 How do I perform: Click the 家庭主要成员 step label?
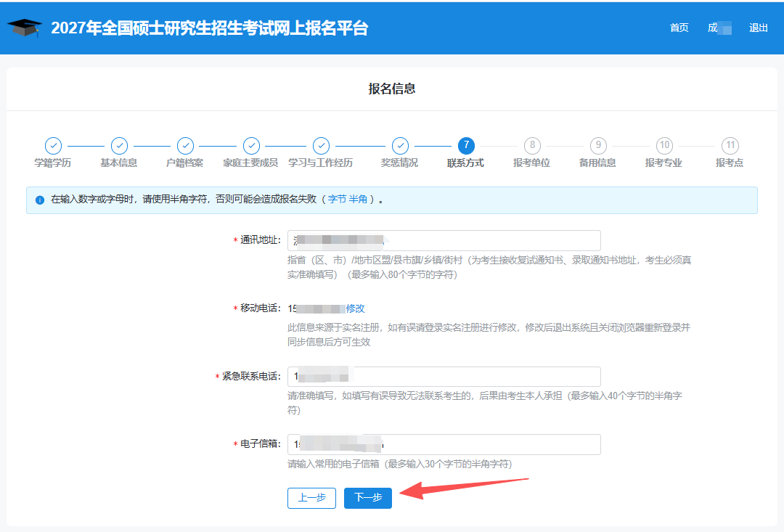pyautogui.click(x=250, y=163)
